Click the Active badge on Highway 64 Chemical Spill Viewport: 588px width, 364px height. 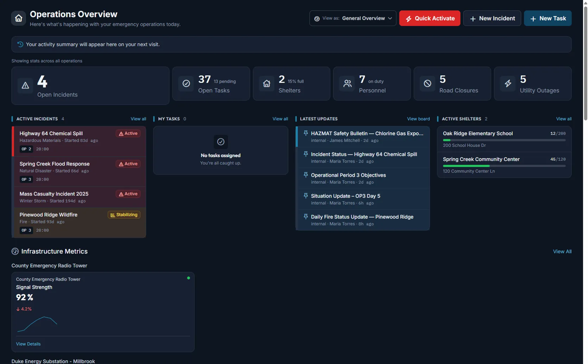[128, 133]
